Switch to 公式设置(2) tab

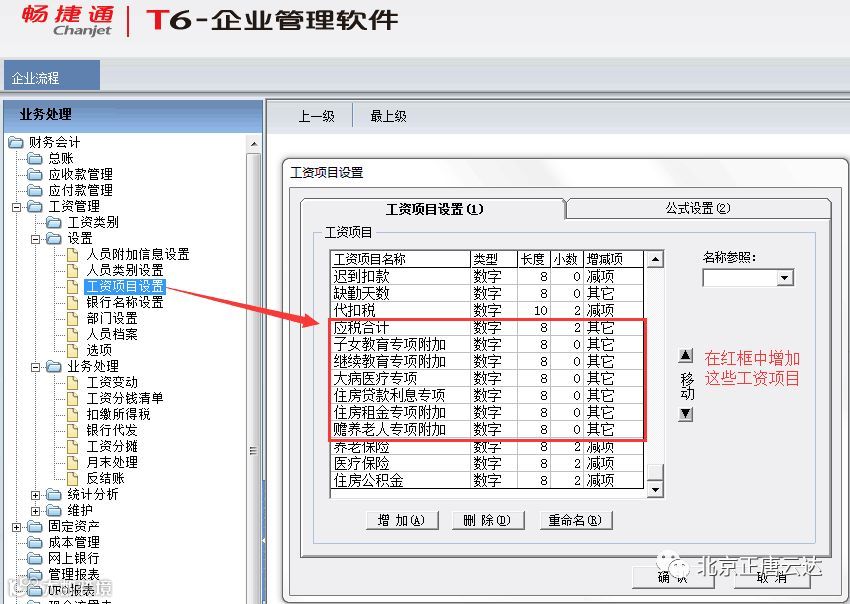(698, 208)
